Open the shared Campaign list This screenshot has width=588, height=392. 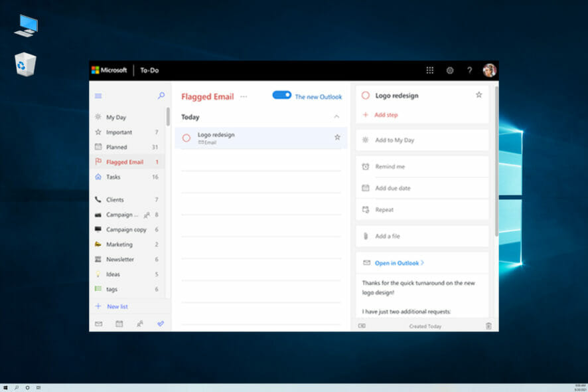127,215
